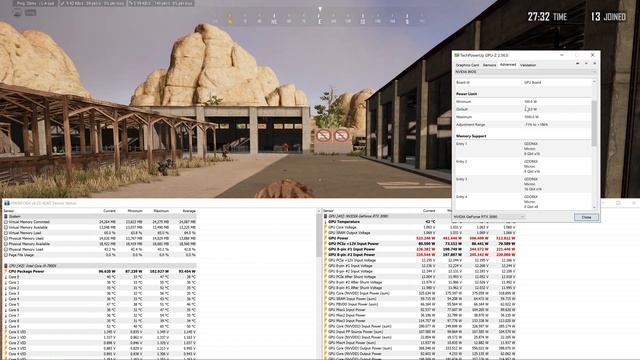Select the Core 9 temperature row

pyautogui.click(x=100, y=327)
